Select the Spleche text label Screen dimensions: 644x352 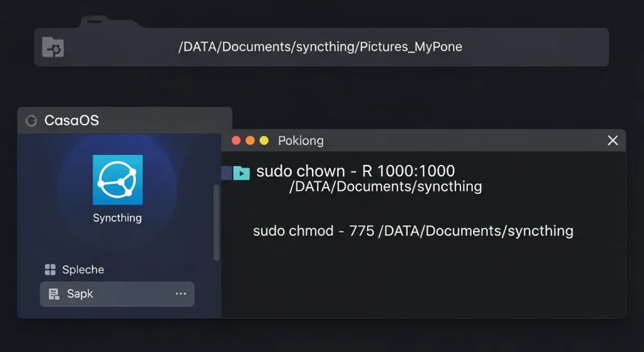83,270
